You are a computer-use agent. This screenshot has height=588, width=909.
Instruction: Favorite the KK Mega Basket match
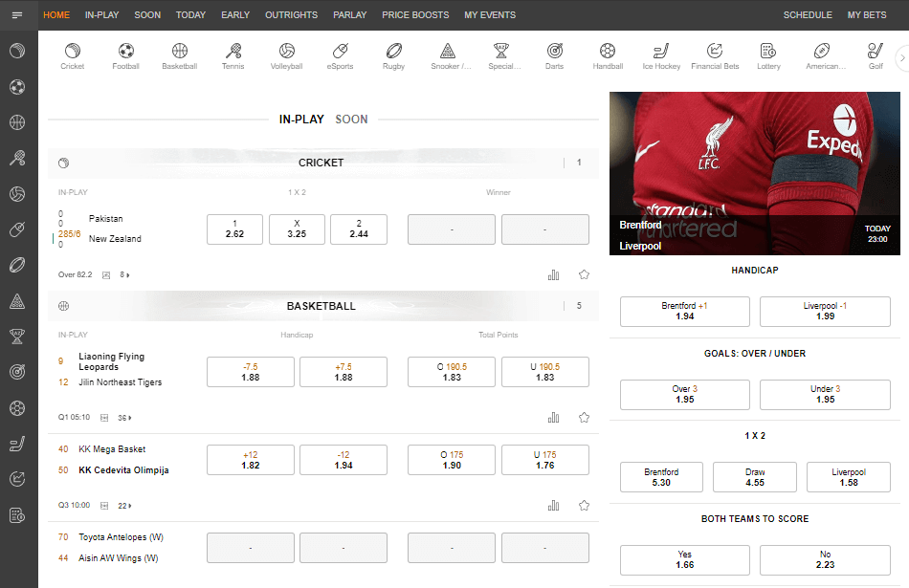tap(584, 506)
